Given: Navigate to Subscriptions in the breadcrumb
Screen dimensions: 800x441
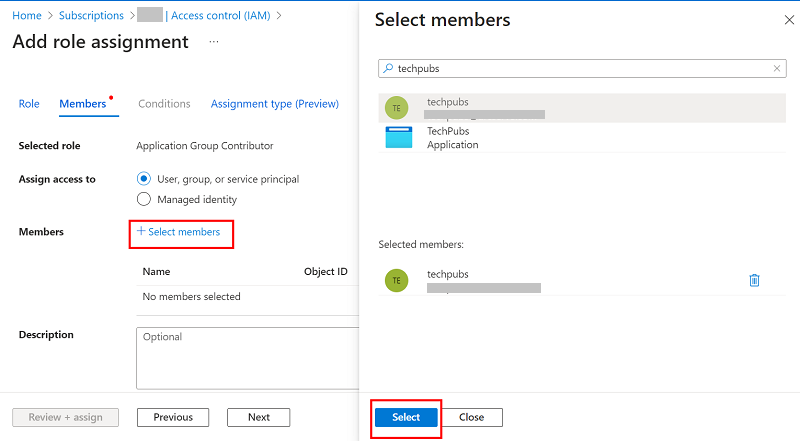Looking at the screenshot, I should 91,16.
